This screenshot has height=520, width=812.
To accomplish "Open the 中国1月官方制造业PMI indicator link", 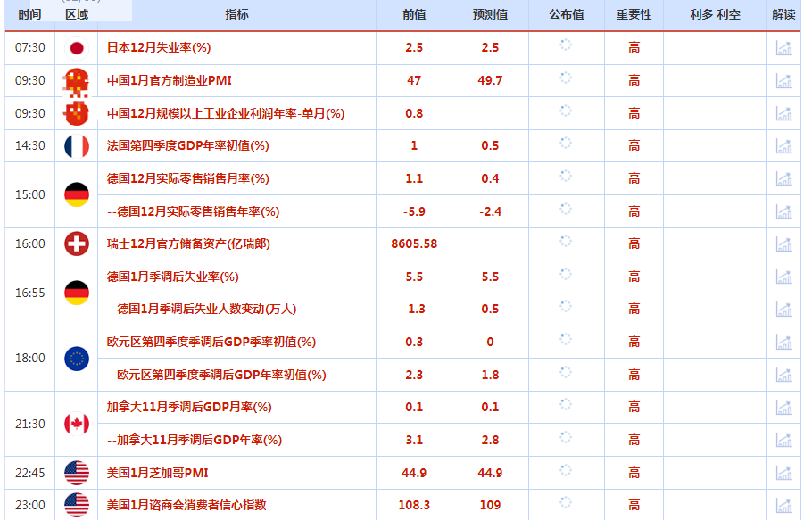I will coord(170,80).
